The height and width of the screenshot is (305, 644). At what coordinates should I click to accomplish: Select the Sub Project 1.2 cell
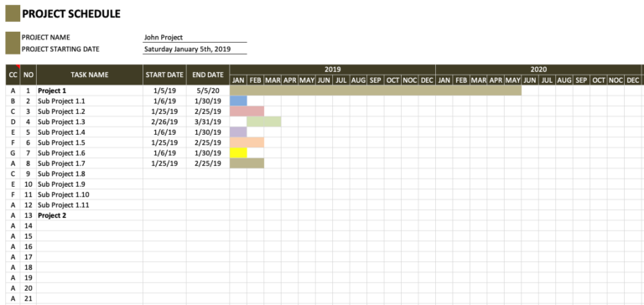click(90, 111)
